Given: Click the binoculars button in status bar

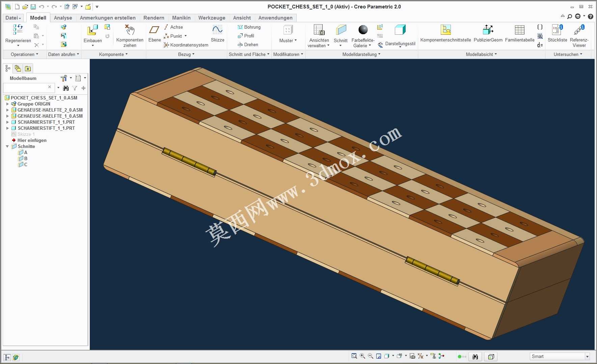Looking at the screenshot, I should [475, 357].
